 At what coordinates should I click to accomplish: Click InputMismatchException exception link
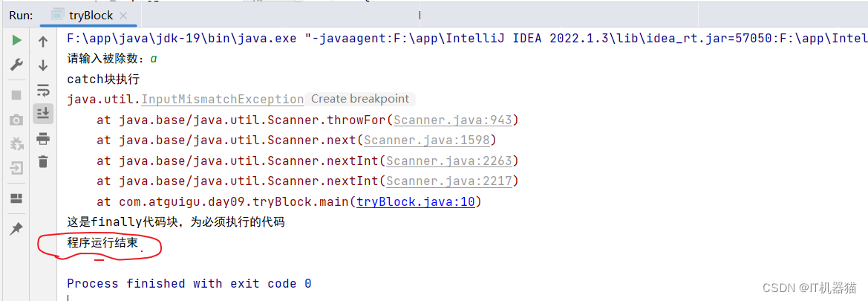(223, 100)
